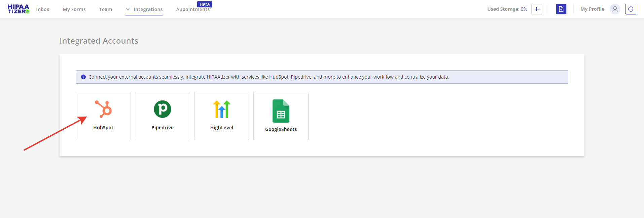Click the Beta badge above Appointments

coord(205,4)
